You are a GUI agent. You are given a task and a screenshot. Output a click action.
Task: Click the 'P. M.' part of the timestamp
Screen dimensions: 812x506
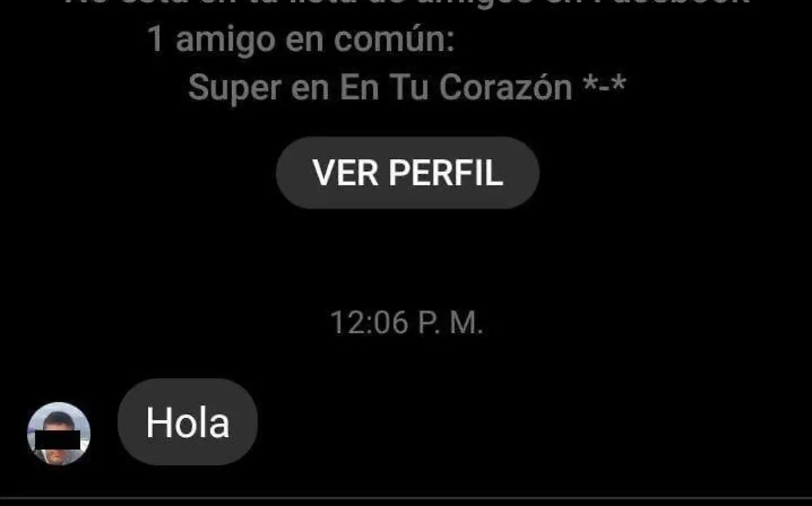pyautogui.click(x=449, y=323)
